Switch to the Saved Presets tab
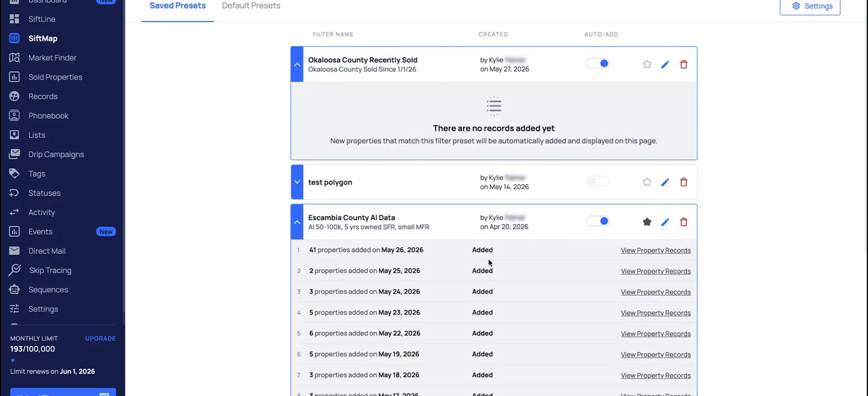 [178, 6]
